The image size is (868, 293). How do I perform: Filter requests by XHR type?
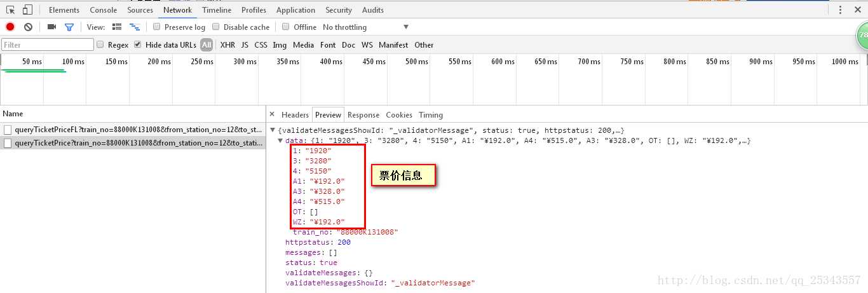tap(227, 44)
